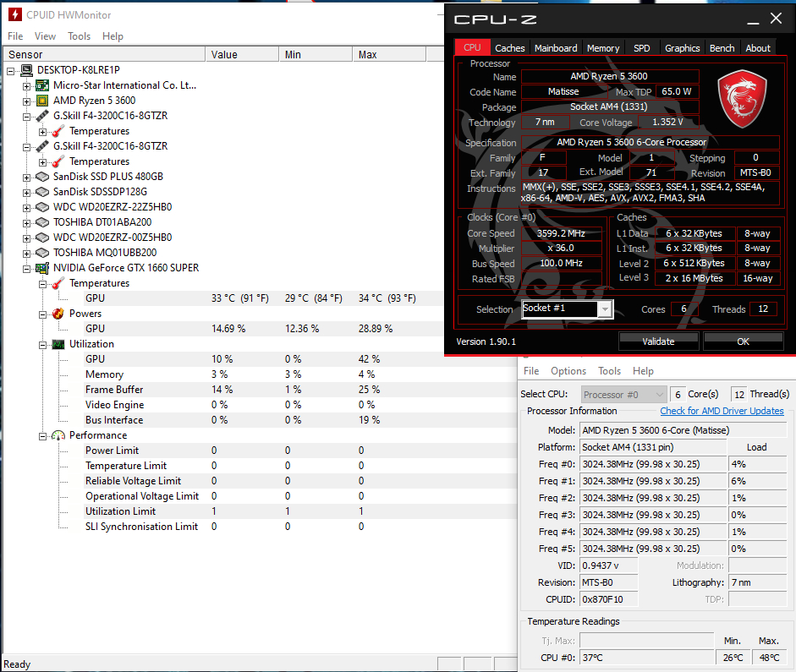Image resolution: width=796 pixels, height=672 pixels.
Task: Click the Value column header
Action: pyautogui.click(x=242, y=54)
